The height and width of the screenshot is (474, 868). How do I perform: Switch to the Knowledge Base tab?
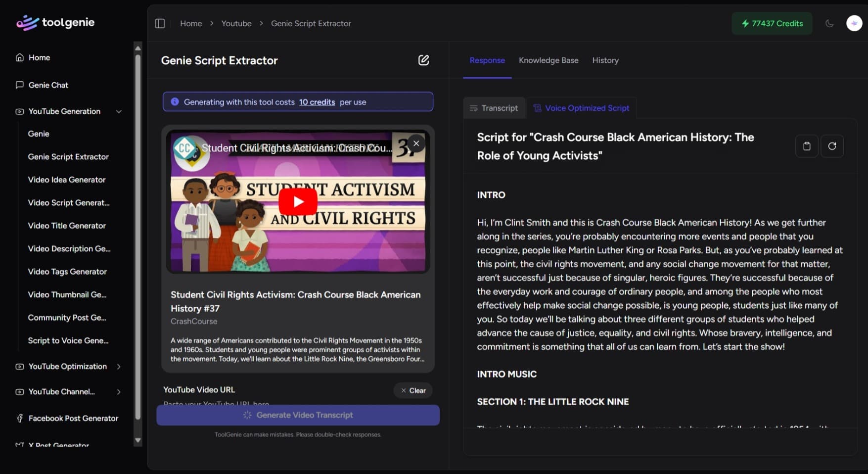[x=548, y=60]
